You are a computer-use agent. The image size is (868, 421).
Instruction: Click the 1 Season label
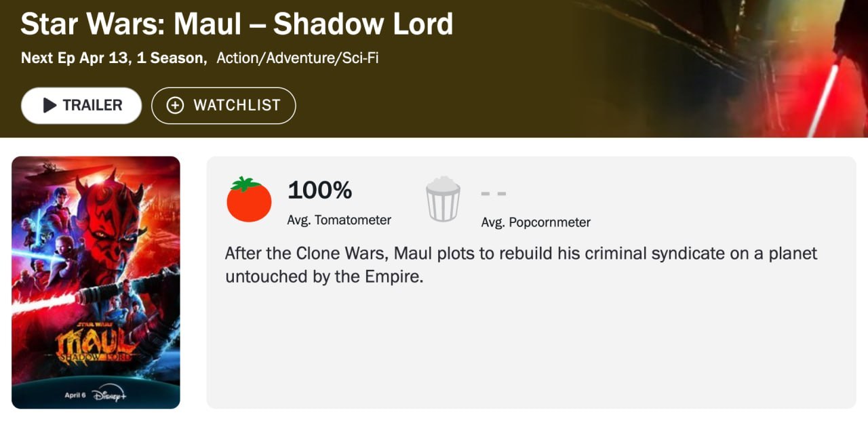coord(171,58)
